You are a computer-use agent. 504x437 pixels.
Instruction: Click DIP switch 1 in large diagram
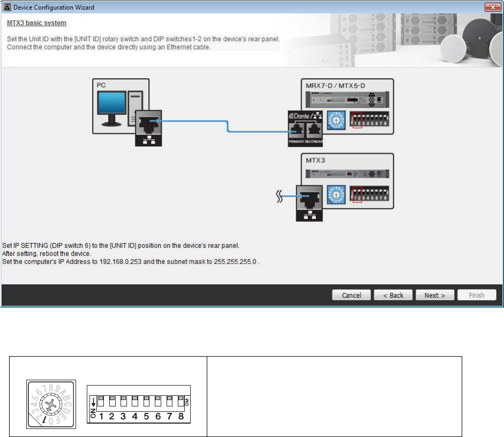(x=101, y=401)
